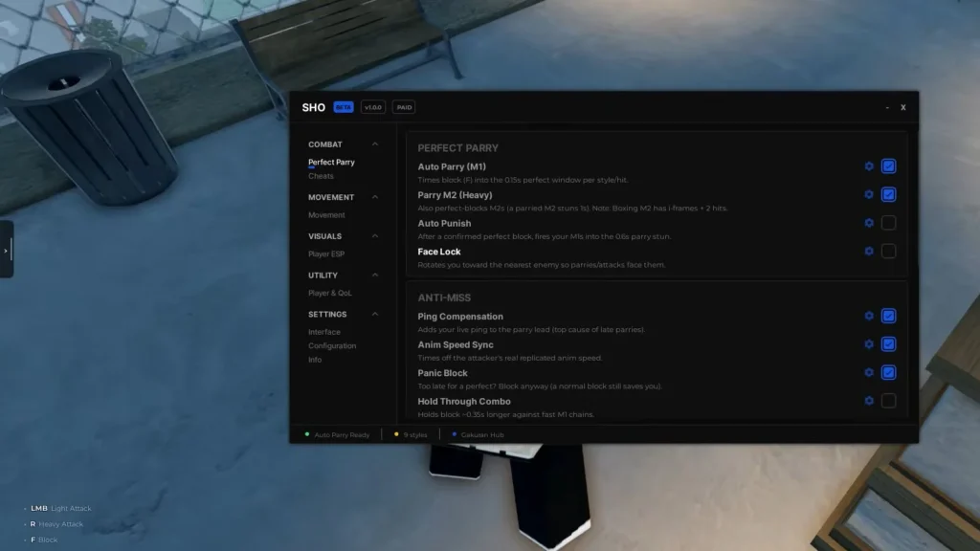Disable Panic Block checkbox
980x551 pixels.
pyautogui.click(x=888, y=372)
